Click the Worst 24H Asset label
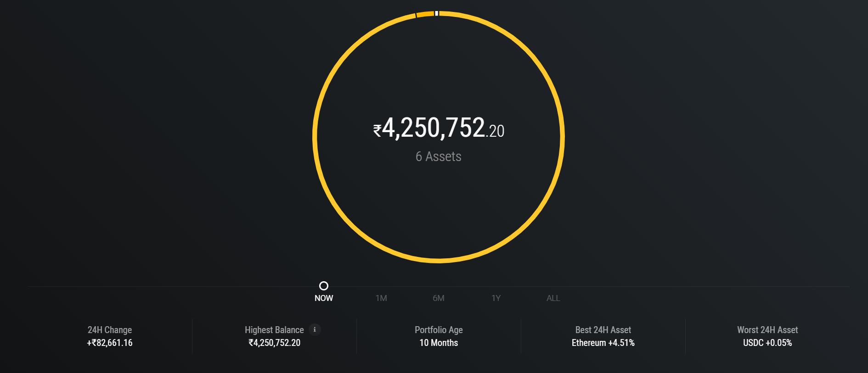The image size is (868, 373). click(x=767, y=330)
